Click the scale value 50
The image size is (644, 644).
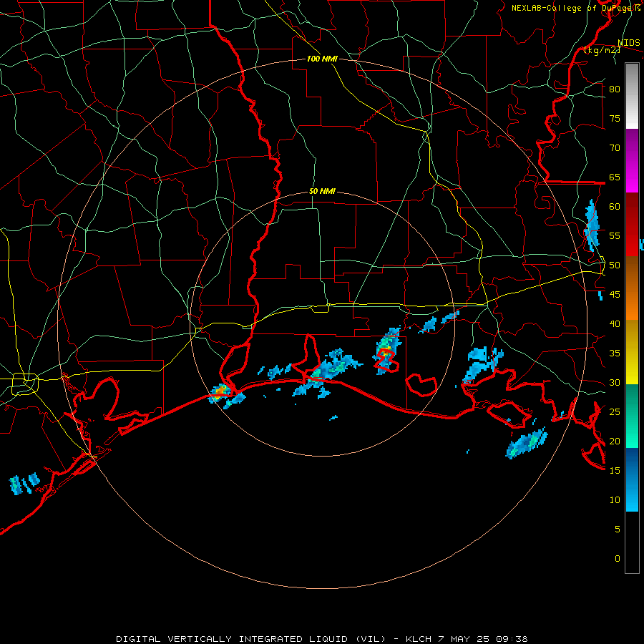pos(615,265)
